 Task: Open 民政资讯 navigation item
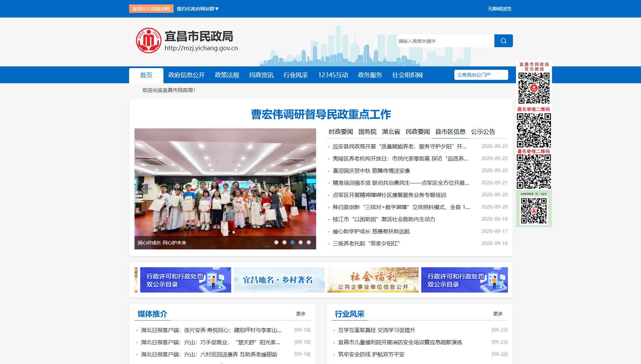261,75
